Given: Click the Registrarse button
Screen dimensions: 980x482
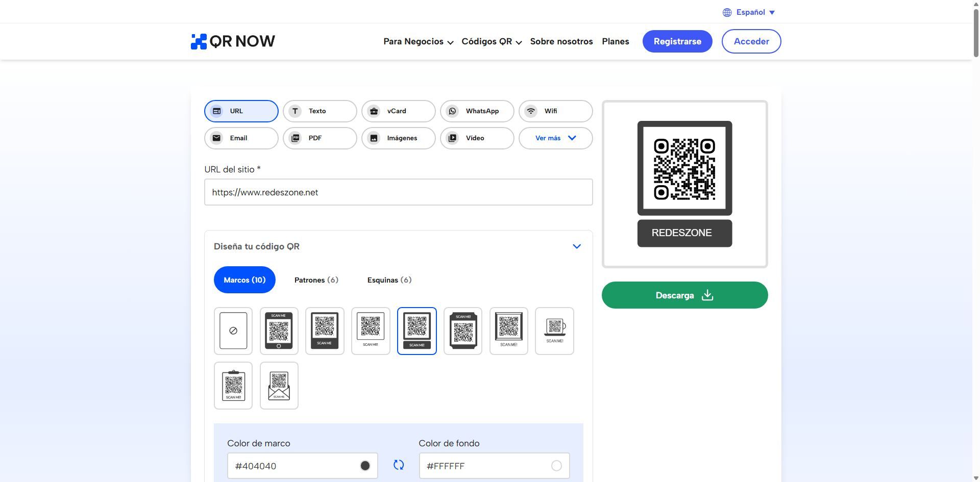Looking at the screenshot, I should 677,41.
